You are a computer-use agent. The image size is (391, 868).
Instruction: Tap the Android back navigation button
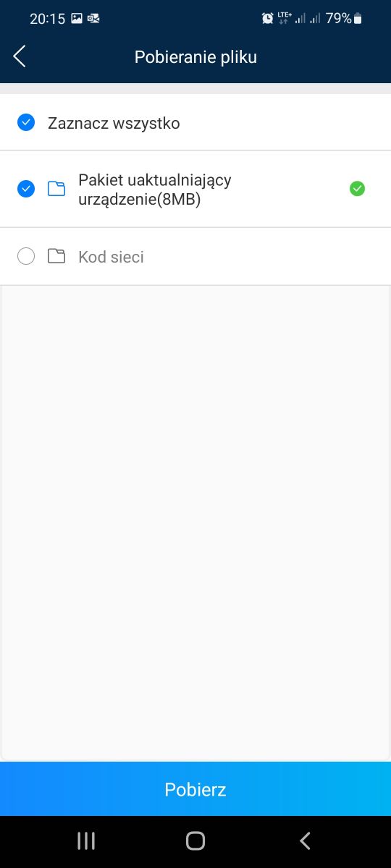coord(305,841)
